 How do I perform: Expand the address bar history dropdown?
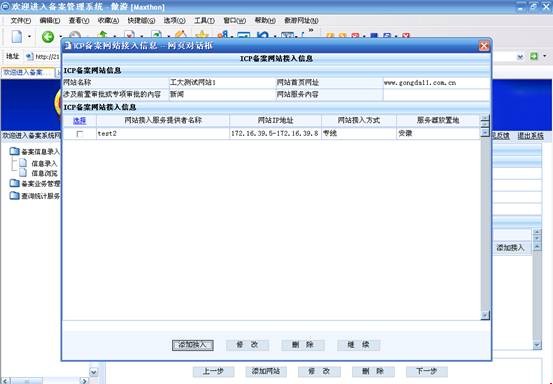pyautogui.click(x=520, y=57)
